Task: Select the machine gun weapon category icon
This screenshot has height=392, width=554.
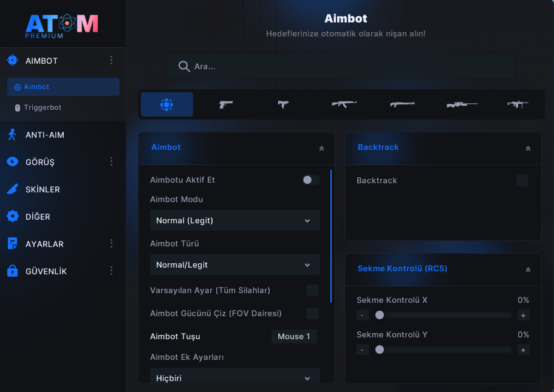Action: click(x=518, y=104)
